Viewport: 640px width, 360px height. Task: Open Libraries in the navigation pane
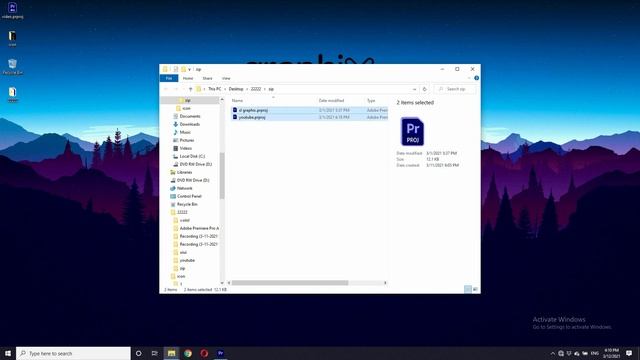pos(184,172)
